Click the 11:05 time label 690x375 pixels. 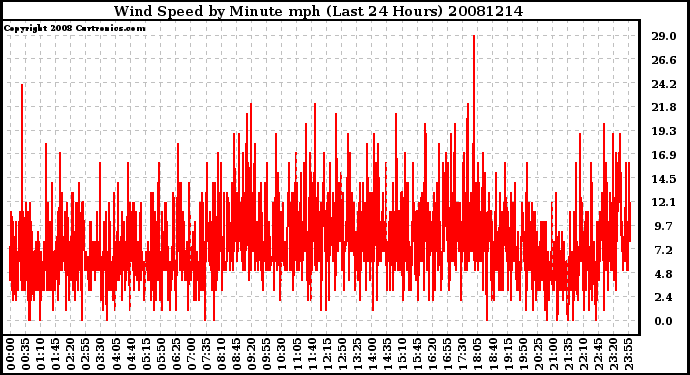tap(297, 354)
